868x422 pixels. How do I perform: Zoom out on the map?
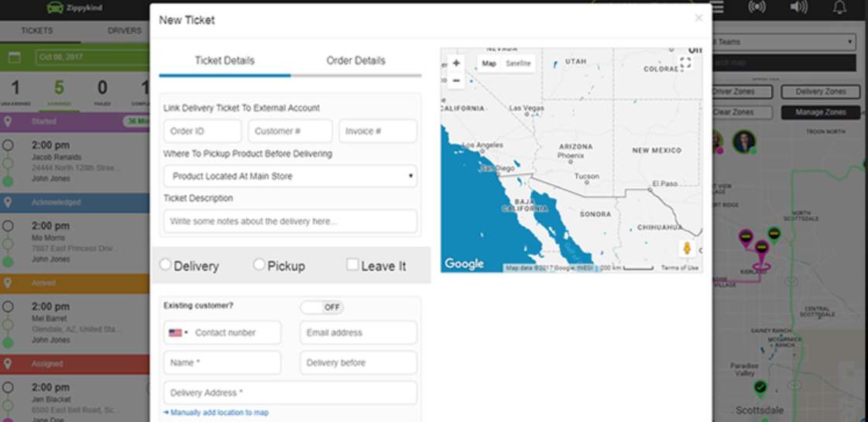point(456,81)
